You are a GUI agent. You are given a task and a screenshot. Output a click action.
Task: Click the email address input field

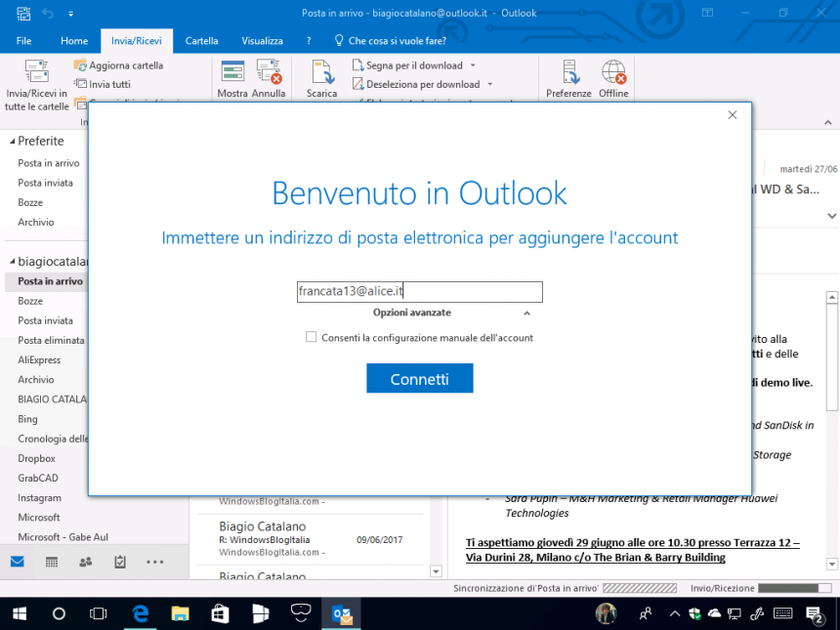click(x=419, y=291)
